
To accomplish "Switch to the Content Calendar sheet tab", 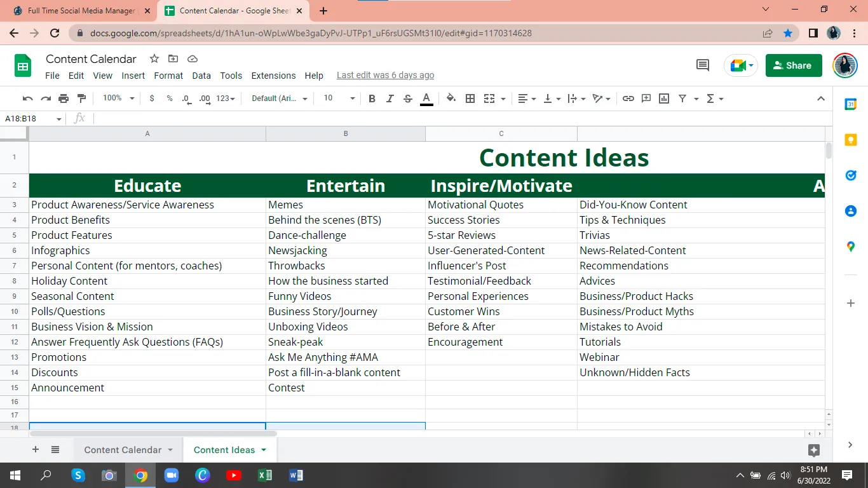I will click(x=123, y=450).
